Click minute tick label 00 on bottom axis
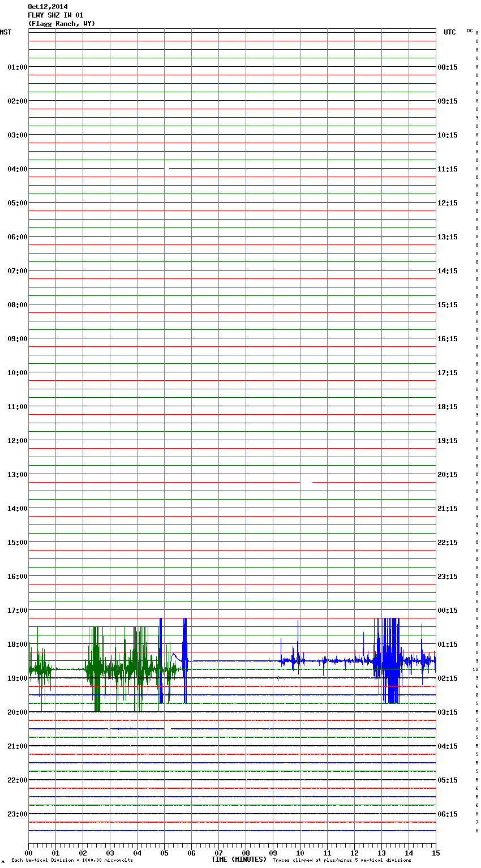The height and width of the screenshot is (868, 481). [x=28, y=853]
